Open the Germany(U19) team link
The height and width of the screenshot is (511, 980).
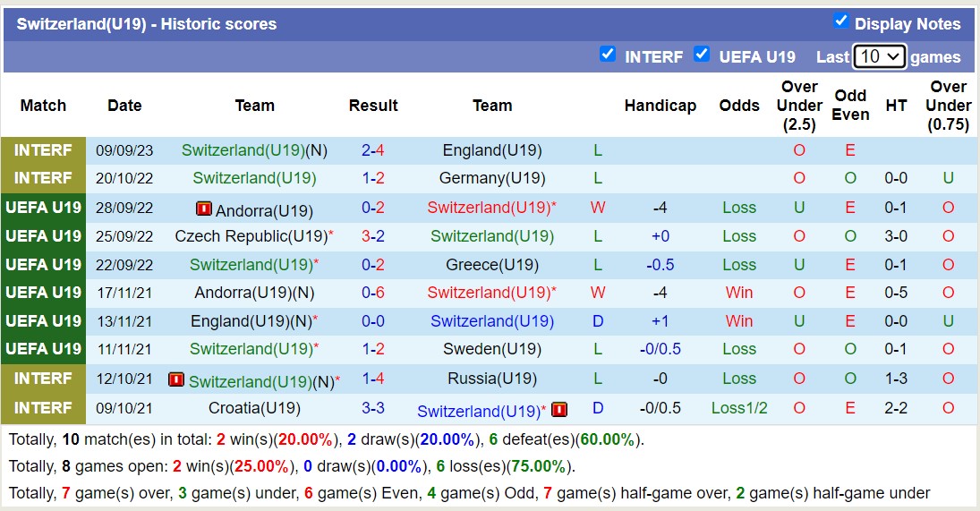(x=492, y=178)
